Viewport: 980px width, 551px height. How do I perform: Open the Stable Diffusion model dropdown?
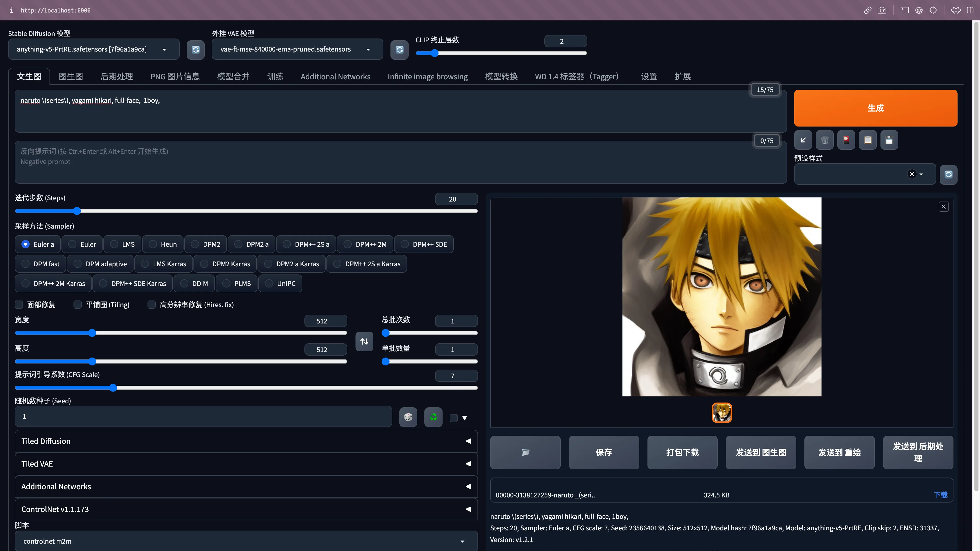click(94, 49)
